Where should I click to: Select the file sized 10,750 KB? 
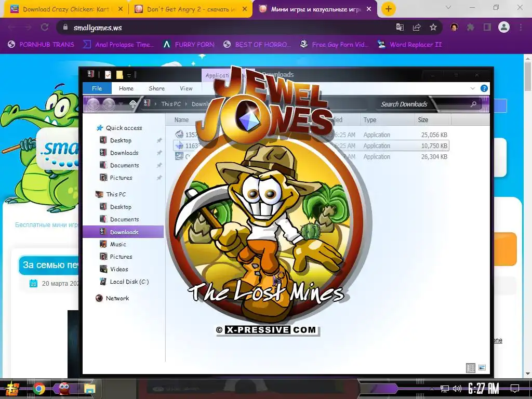[x=312, y=145]
